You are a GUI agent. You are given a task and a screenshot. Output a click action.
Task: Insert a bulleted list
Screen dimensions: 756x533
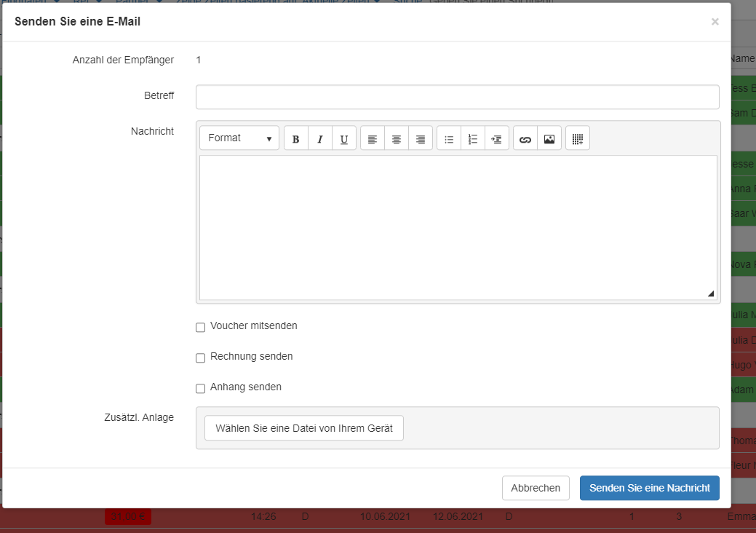coord(449,139)
